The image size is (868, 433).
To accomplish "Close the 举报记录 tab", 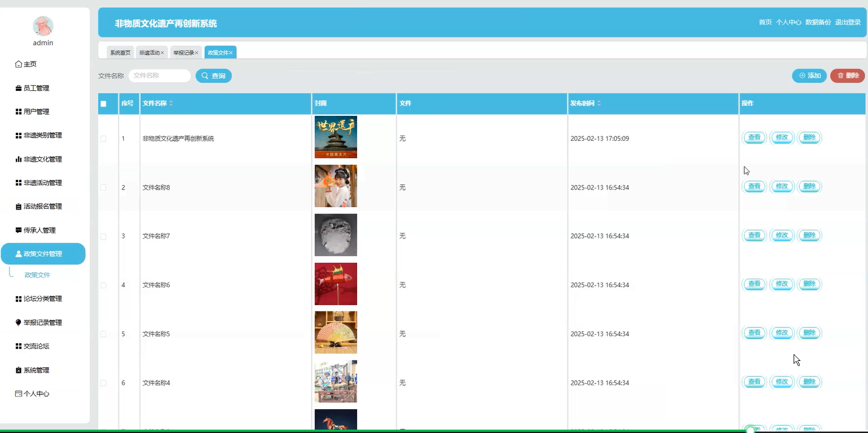I will pyautogui.click(x=197, y=53).
